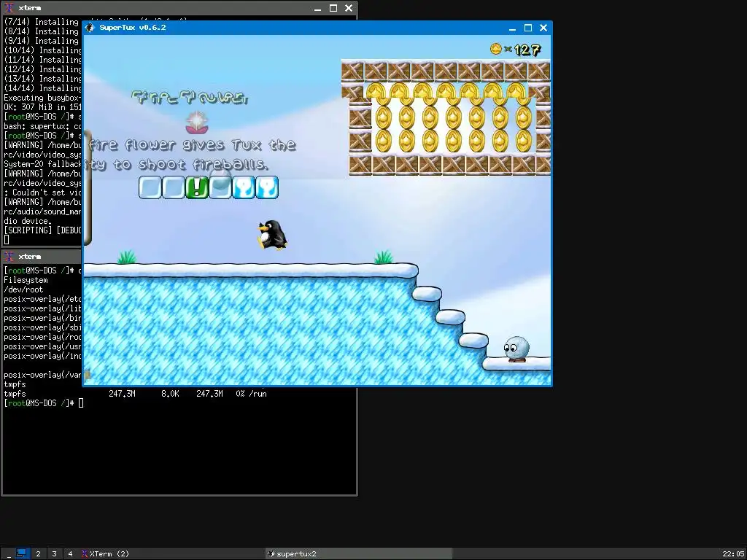Screen dimensions: 747x560
Task: Click the '0% /run' entry in bottom xterm
Action: (x=251, y=394)
